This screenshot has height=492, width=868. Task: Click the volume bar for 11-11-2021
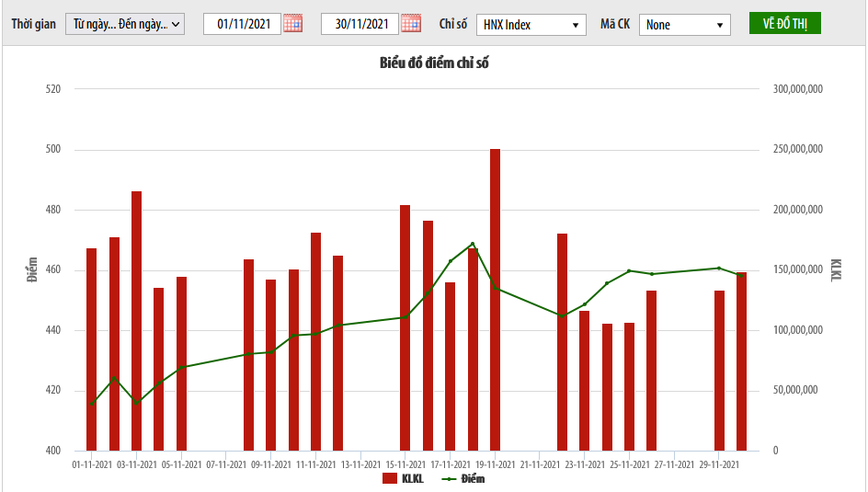coord(315,341)
